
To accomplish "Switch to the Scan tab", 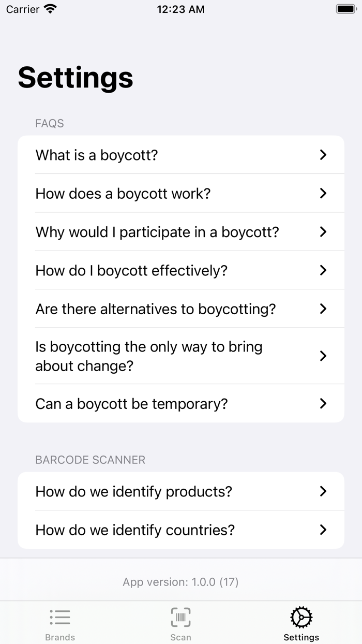I will 180,623.
